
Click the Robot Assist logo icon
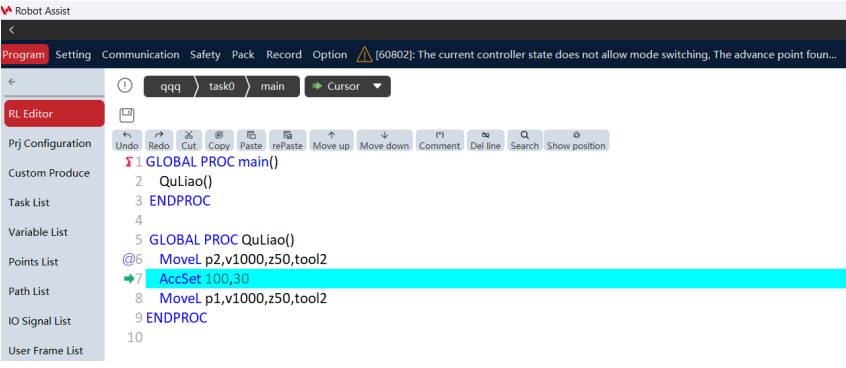pos(6,10)
